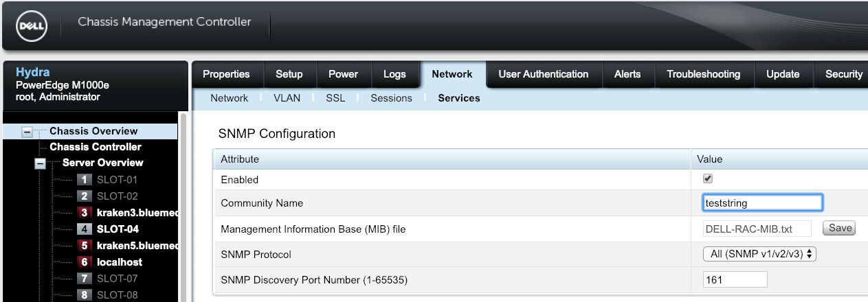Click the red slot 6 icon
The width and height of the screenshot is (868, 302).
(x=85, y=262)
